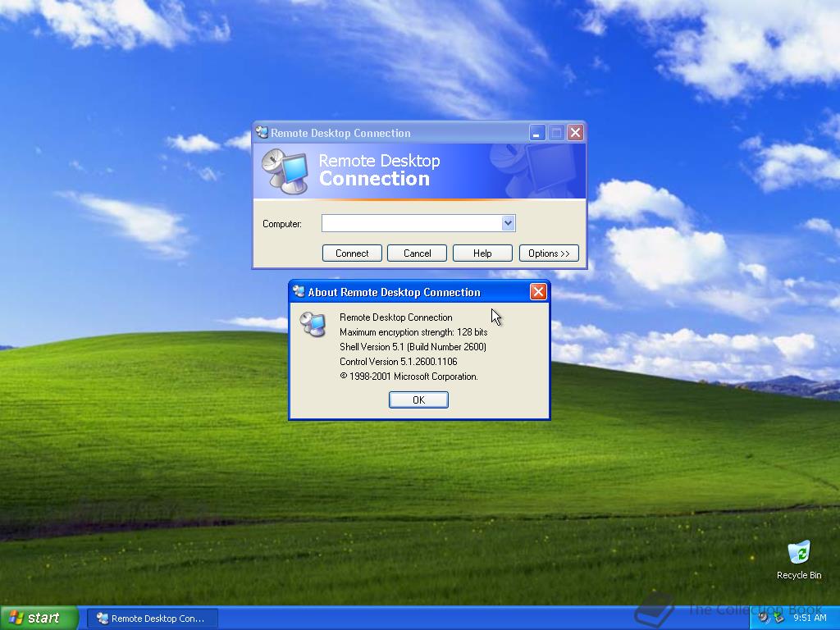The image size is (840, 630).
Task: Click the Remote Desktop Connection title bar icon
Action: 262,132
